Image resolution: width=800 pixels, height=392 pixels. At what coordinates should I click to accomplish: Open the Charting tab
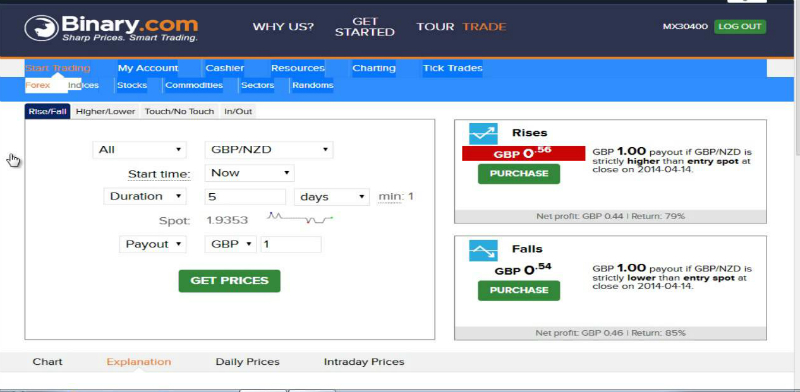(374, 68)
